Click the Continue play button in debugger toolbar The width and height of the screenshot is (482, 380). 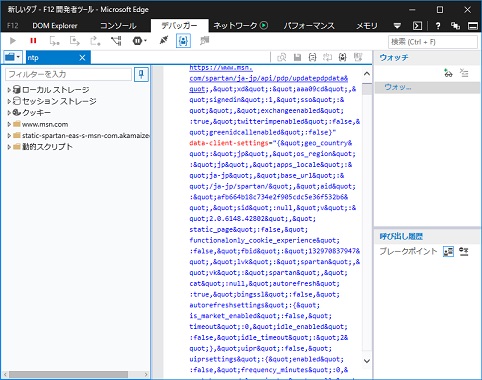13,41
